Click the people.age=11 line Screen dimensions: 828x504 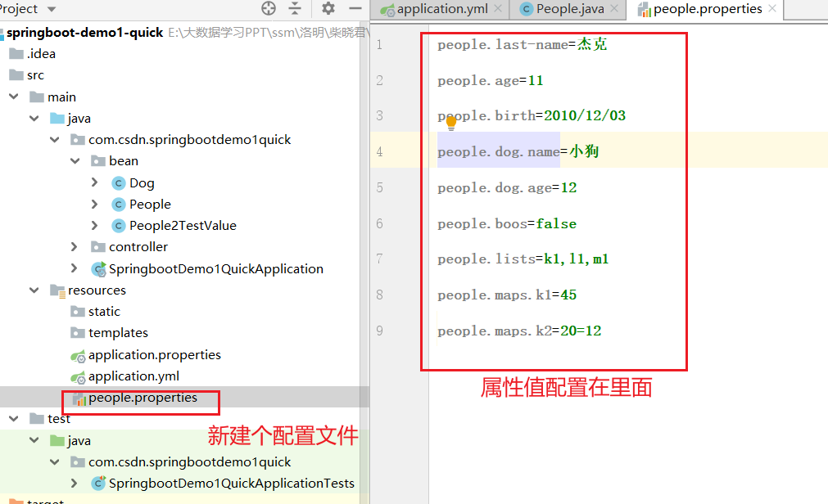click(x=490, y=80)
